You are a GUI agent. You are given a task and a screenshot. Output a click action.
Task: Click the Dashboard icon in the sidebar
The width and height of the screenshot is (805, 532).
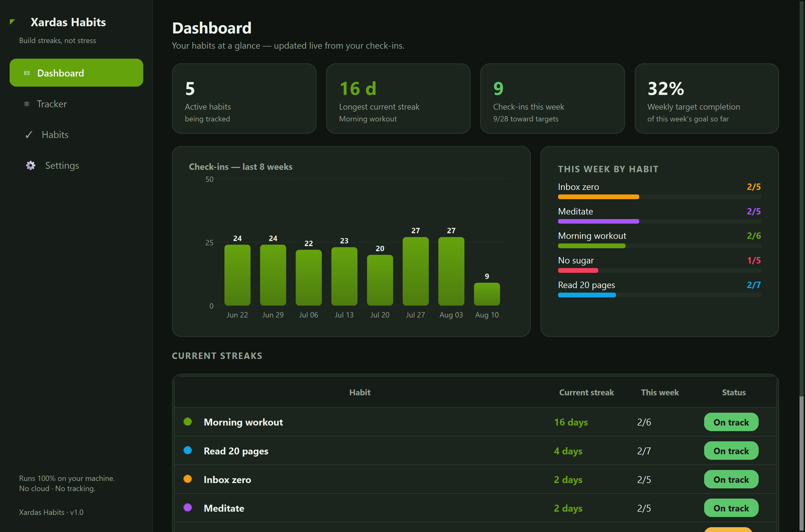(x=27, y=73)
